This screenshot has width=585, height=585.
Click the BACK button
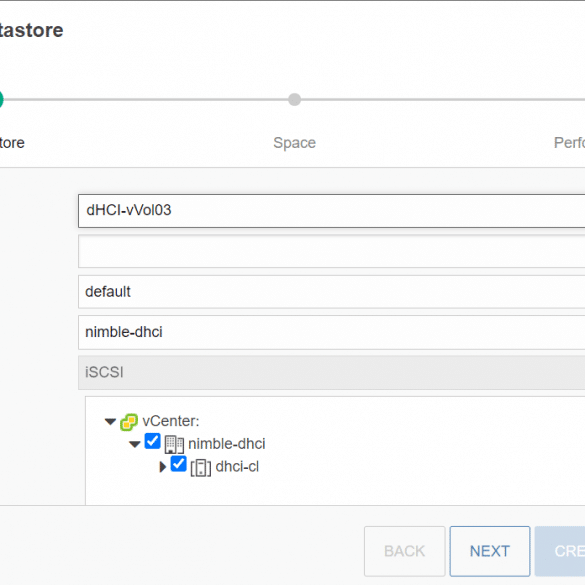click(405, 551)
